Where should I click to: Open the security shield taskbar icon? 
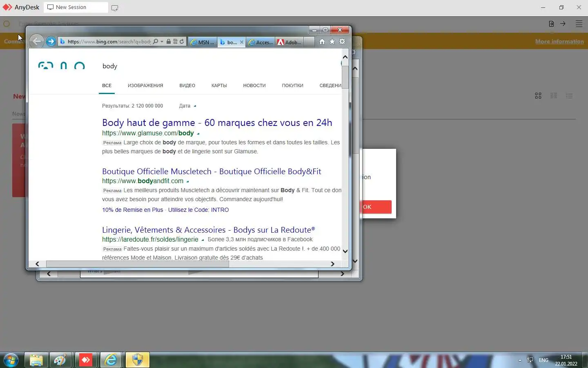[138, 360]
